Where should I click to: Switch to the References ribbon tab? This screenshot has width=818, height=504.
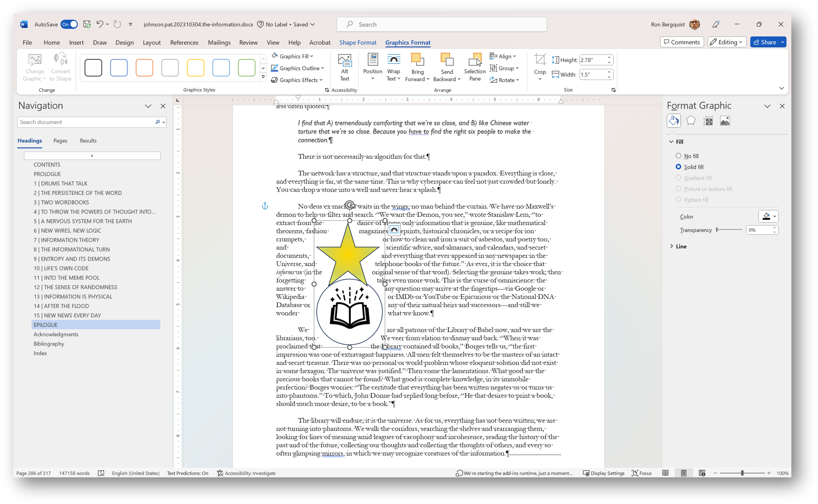pos(184,42)
